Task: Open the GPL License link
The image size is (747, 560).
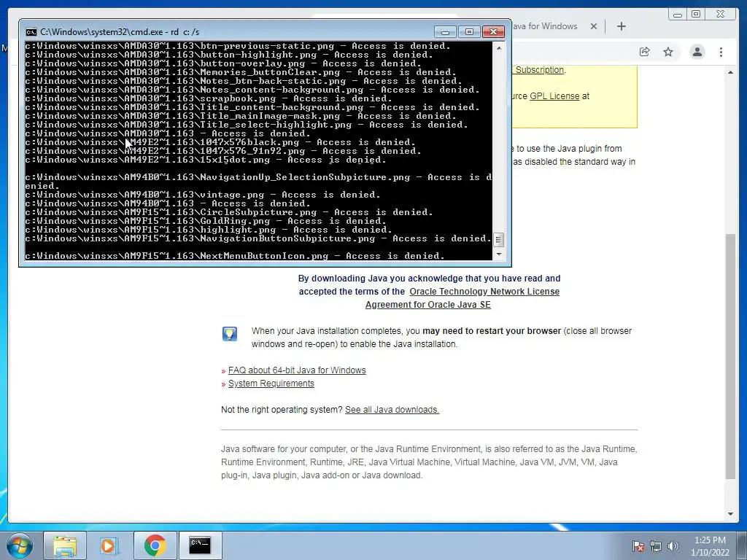Action: [554, 96]
